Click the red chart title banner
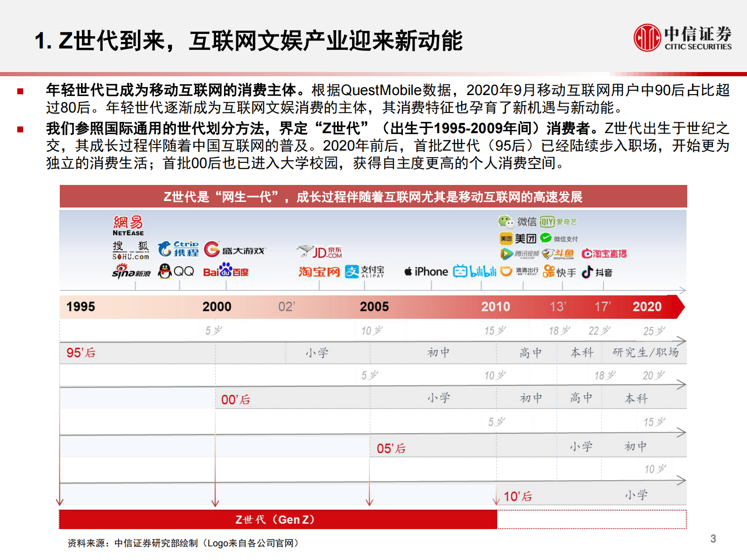The height and width of the screenshot is (560, 747). (373, 197)
